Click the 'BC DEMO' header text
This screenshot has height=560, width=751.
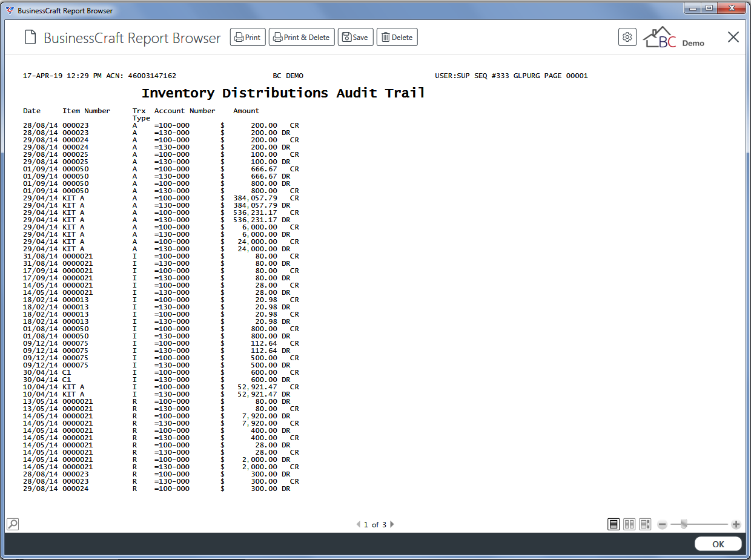pos(288,76)
